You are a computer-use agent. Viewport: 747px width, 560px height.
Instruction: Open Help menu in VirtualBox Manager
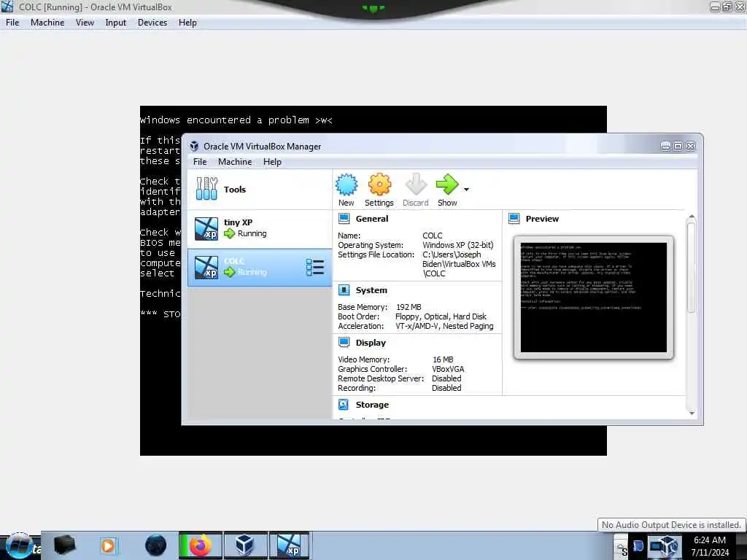pos(272,162)
